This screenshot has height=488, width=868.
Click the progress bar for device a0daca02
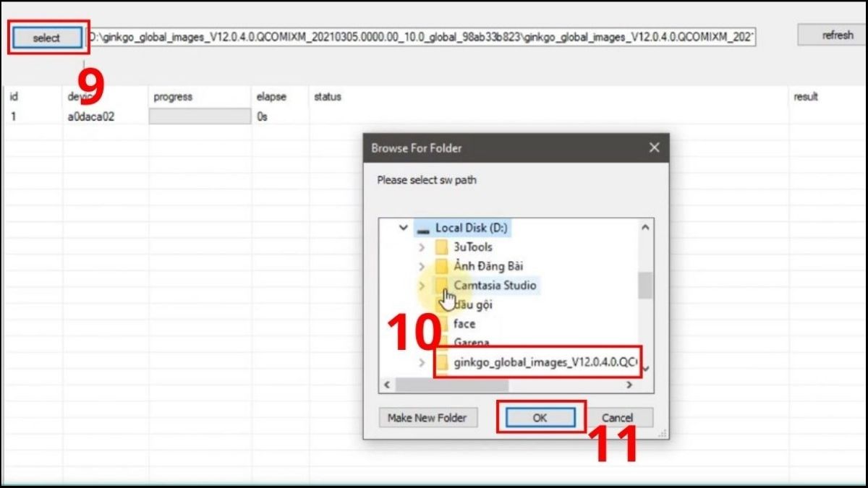(x=200, y=116)
